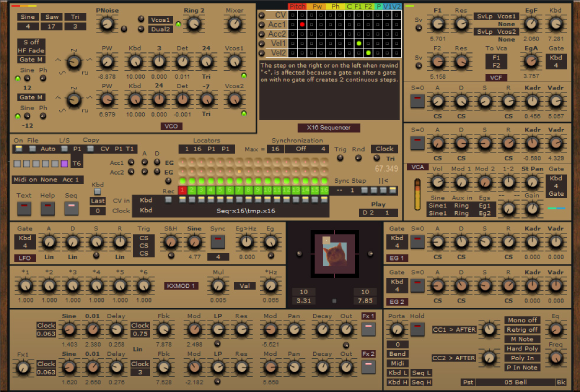
Task: Select step 8 in the sequencer row
Action: point(249,190)
